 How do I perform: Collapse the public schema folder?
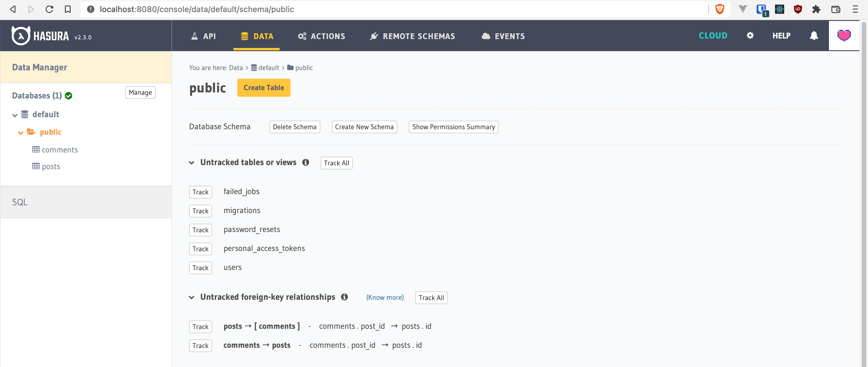[21, 132]
